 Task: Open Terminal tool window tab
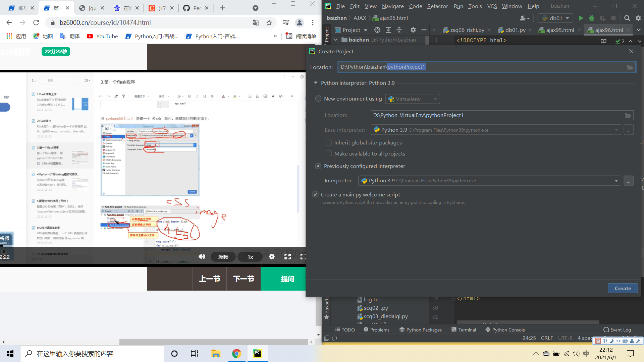pyautogui.click(x=464, y=330)
